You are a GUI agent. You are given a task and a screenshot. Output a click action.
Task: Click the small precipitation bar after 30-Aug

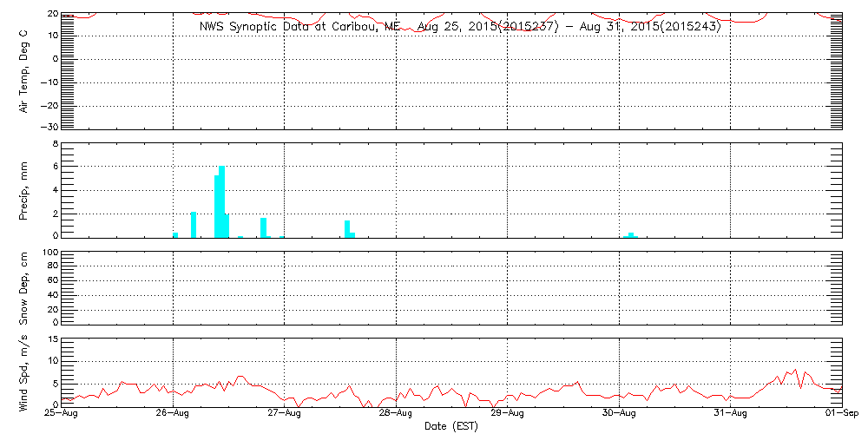pos(631,234)
